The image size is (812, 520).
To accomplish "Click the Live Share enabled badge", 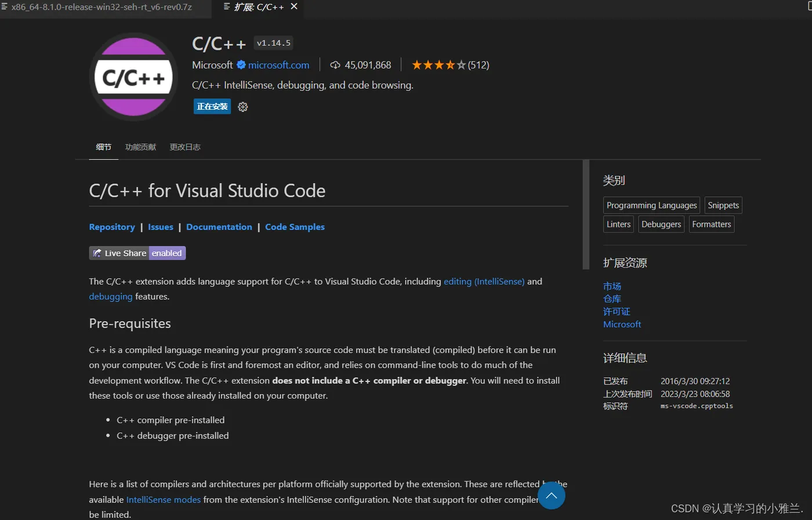I will (x=137, y=253).
